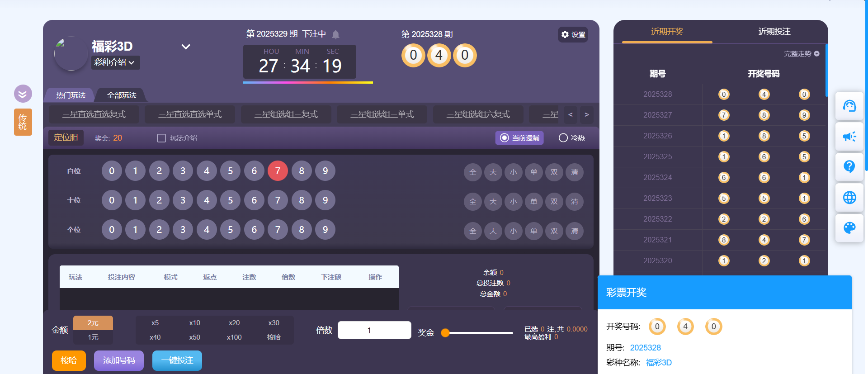Click the 奖金 slider handle
Screen dimensions: 868x374
pyautogui.click(x=445, y=333)
